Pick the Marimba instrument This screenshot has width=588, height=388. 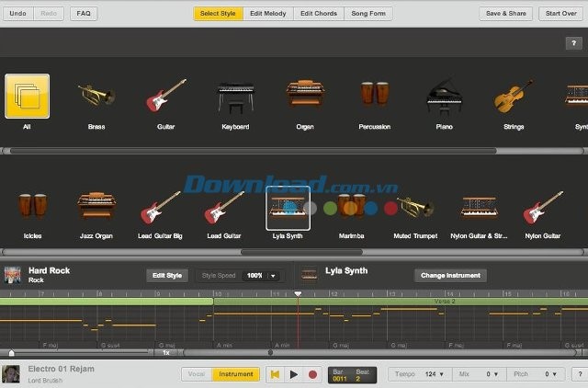point(351,206)
